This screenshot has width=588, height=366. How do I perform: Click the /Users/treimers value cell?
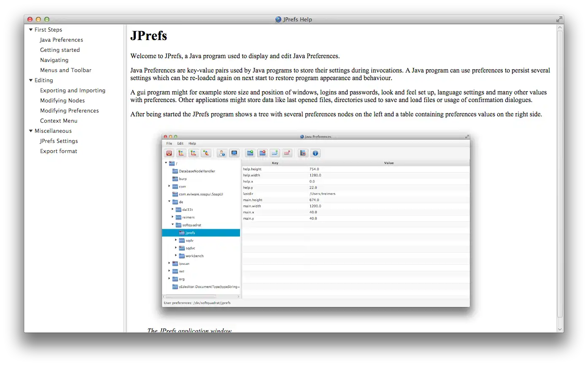tap(323, 194)
